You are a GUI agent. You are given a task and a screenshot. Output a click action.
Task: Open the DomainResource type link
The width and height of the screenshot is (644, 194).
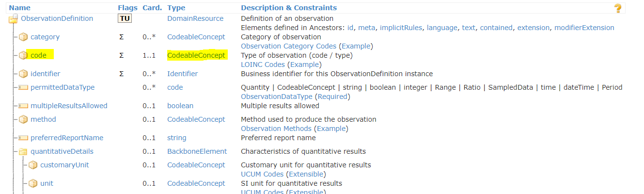click(195, 18)
